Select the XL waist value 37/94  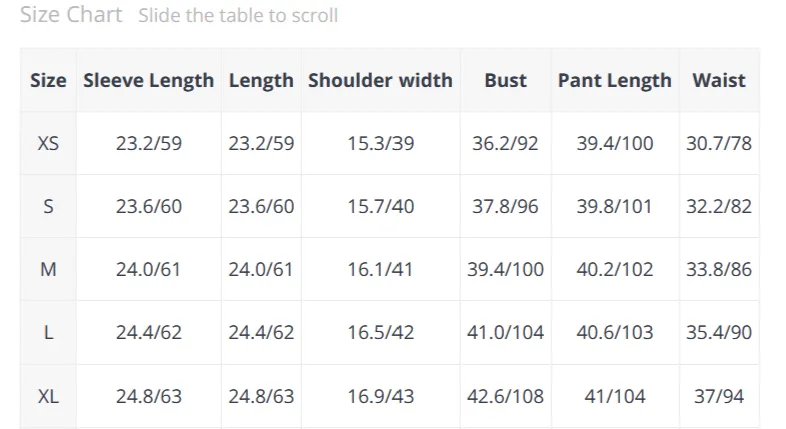[x=719, y=396]
